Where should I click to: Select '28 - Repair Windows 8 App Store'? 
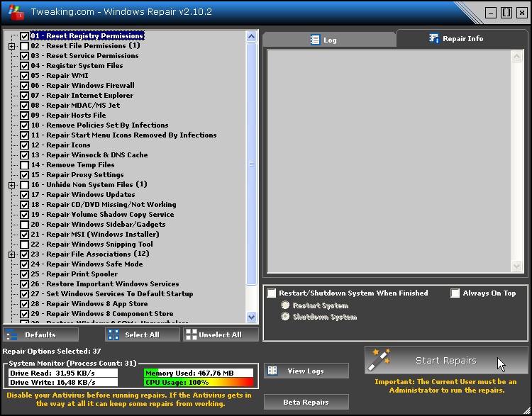[x=89, y=304]
